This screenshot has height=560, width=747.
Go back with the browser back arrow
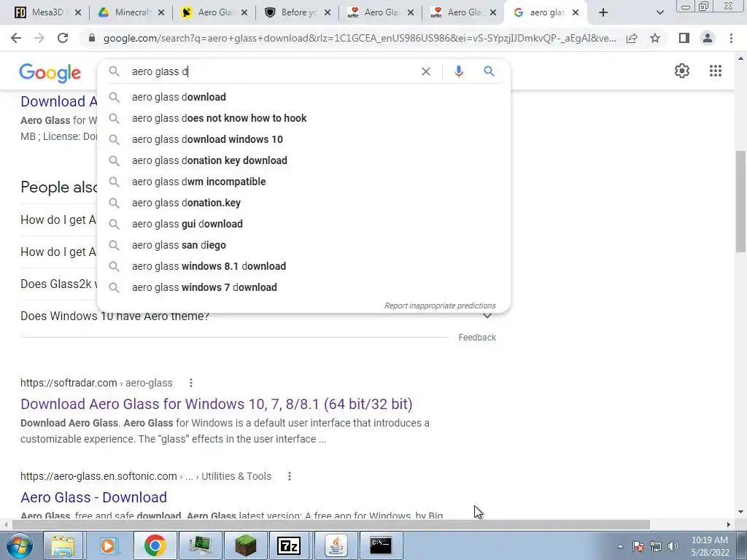point(16,38)
